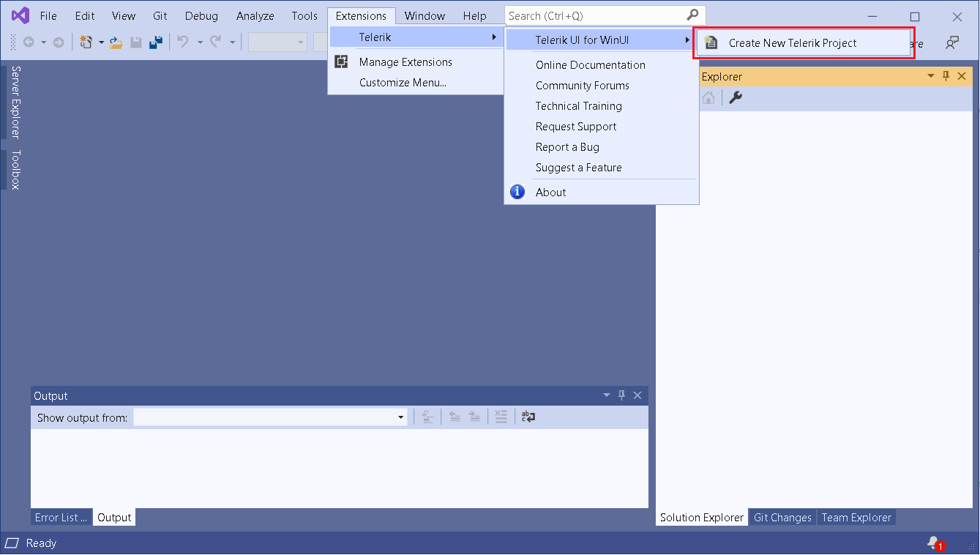Viewport: 980px width, 555px height.
Task: Click the Undo icon in the toolbar
Action: point(182,42)
